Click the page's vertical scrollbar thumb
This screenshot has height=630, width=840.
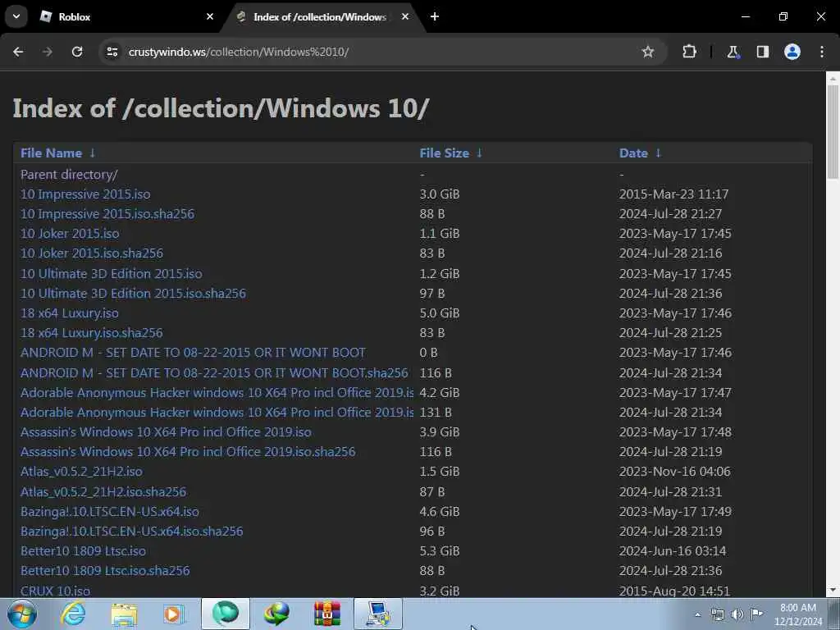coord(833,131)
